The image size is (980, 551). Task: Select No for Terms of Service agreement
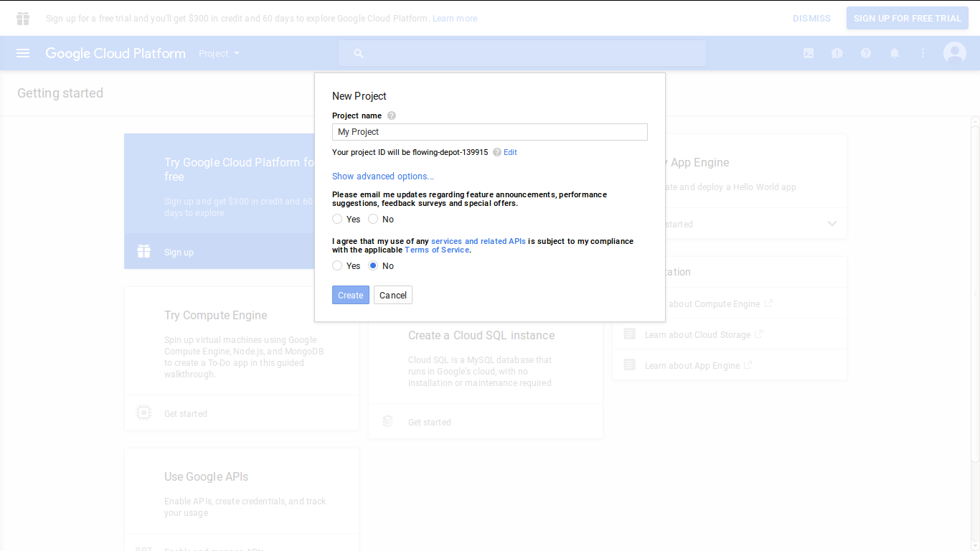tap(373, 265)
